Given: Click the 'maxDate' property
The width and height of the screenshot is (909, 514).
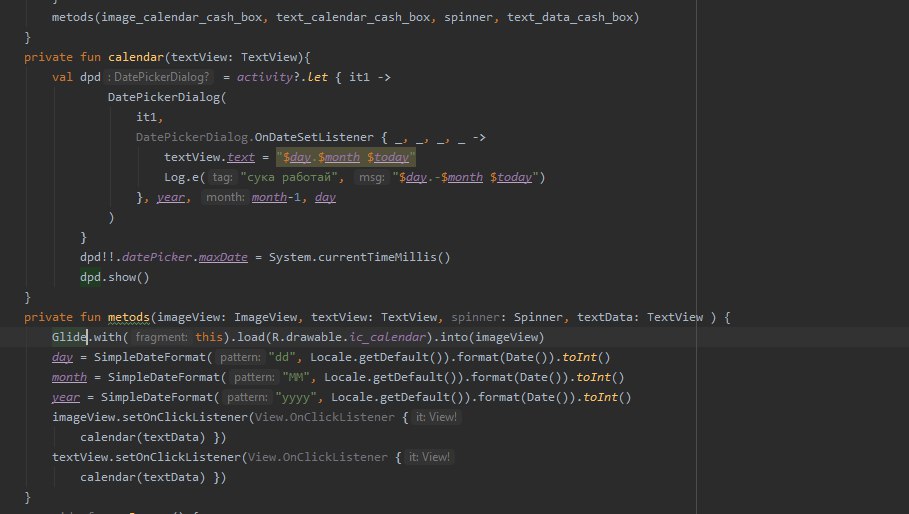Looking at the screenshot, I should click(x=223, y=257).
